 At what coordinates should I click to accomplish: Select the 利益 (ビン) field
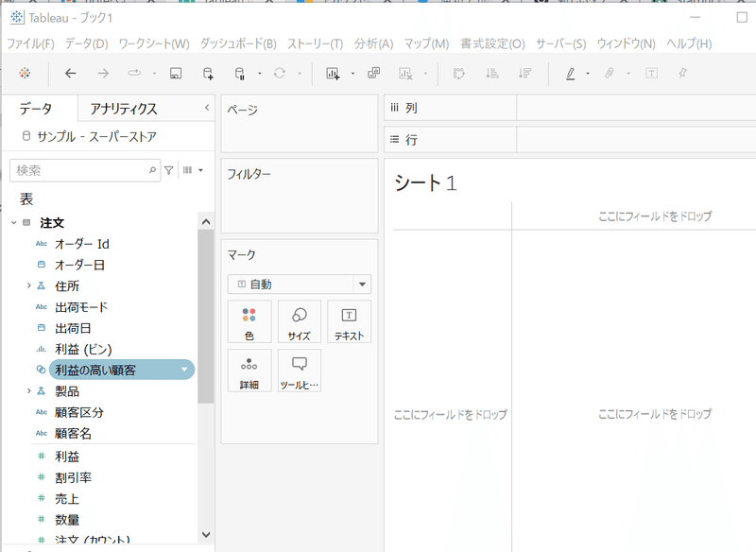[83, 349]
